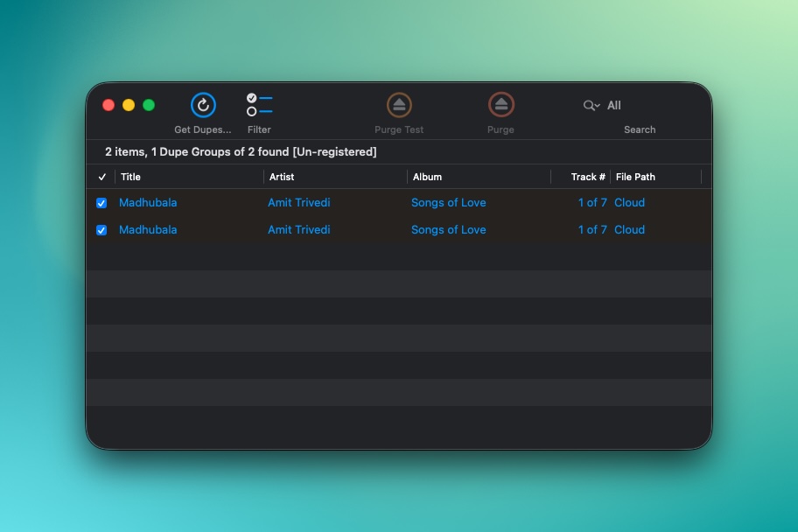Click Amit Trivedi in the second row

coord(299,229)
